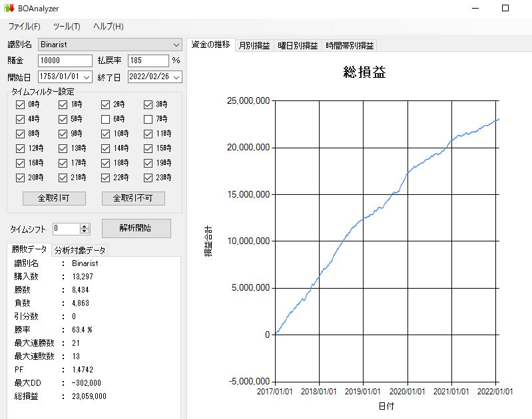This screenshot has height=419, width=532.
Task: Open the ファイル(F) menu
Action: coord(25,27)
